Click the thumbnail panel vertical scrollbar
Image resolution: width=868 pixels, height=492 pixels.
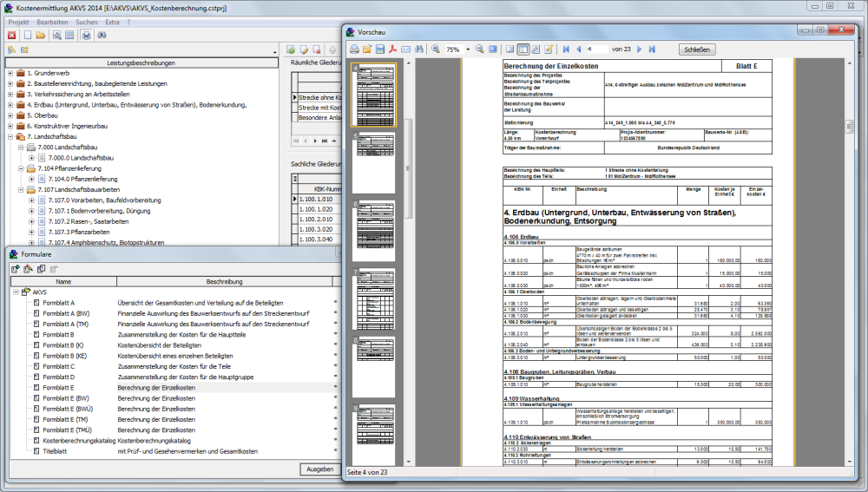click(x=409, y=169)
